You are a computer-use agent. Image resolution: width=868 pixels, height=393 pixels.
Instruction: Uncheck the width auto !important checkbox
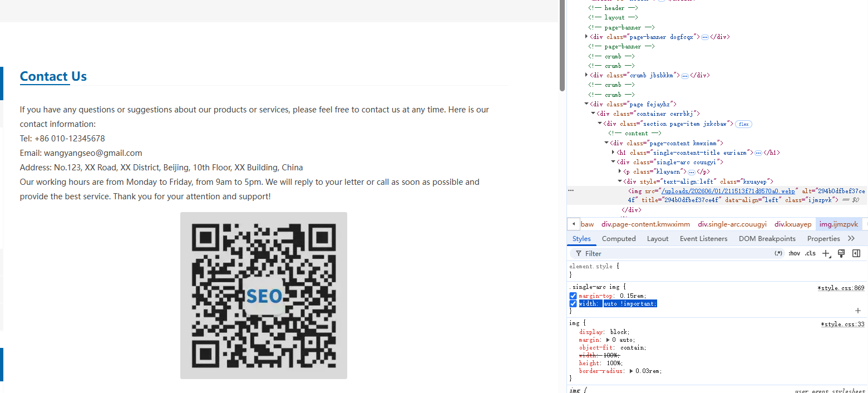(573, 303)
